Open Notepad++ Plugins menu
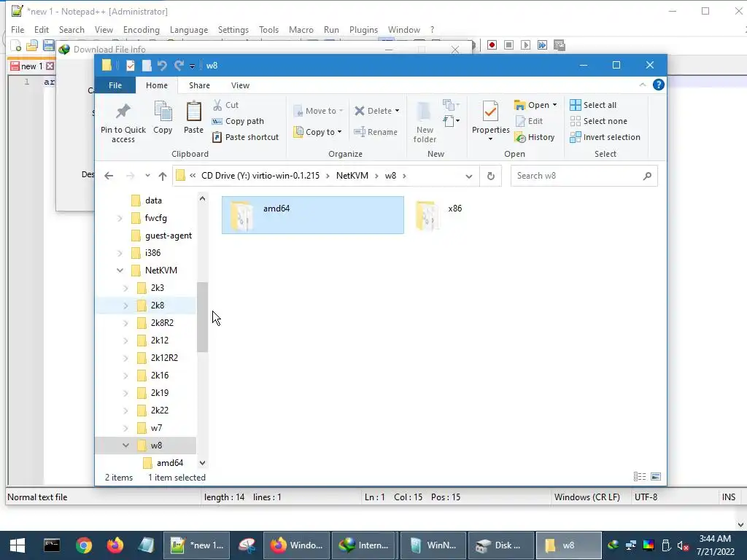747x560 pixels. click(363, 29)
